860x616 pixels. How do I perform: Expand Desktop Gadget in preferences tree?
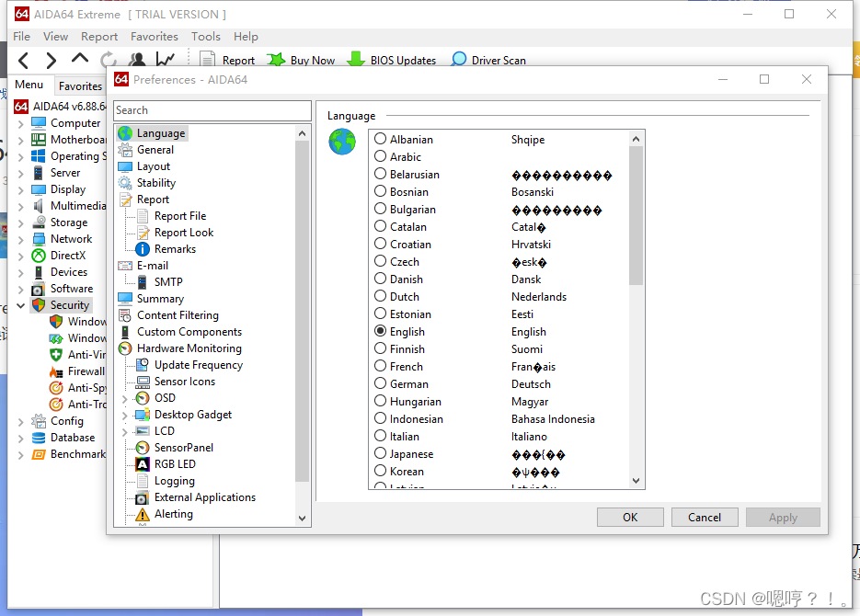[124, 416]
